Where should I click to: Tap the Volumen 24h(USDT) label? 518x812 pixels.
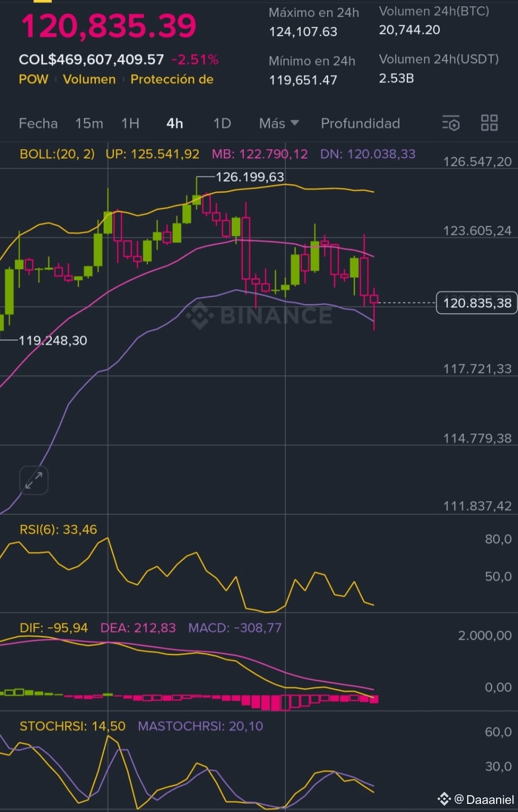pos(439,59)
